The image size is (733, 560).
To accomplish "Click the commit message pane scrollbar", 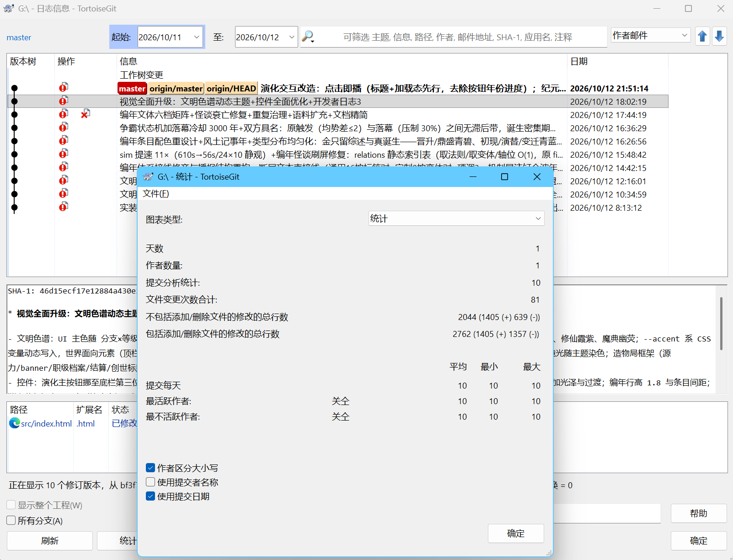I will (721, 324).
